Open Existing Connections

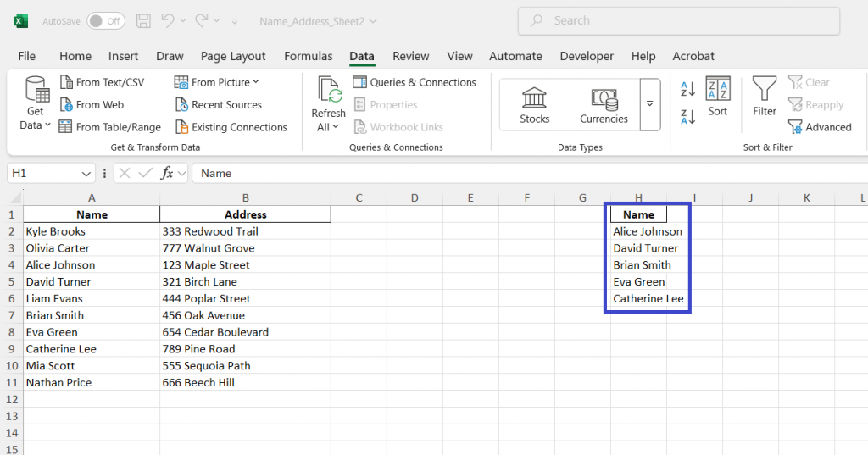click(x=231, y=127)
